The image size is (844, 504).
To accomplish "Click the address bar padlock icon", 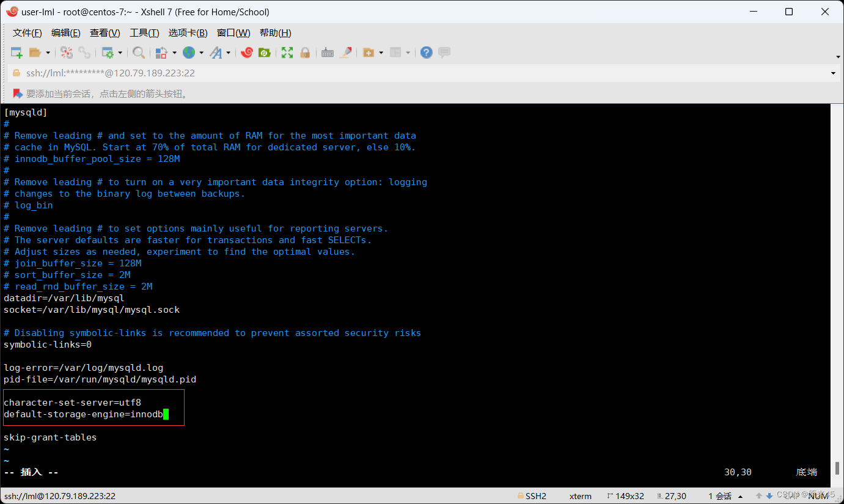I will pos(17,73).
